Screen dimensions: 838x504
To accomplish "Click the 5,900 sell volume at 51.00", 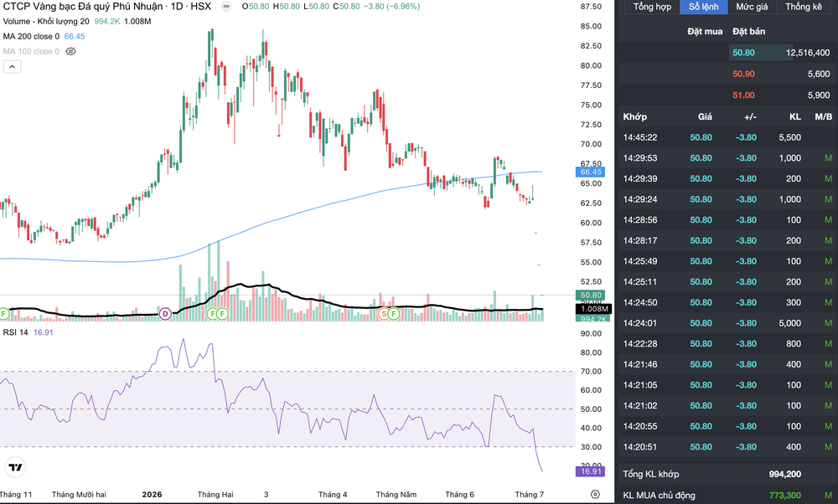I will click(819, 95).
